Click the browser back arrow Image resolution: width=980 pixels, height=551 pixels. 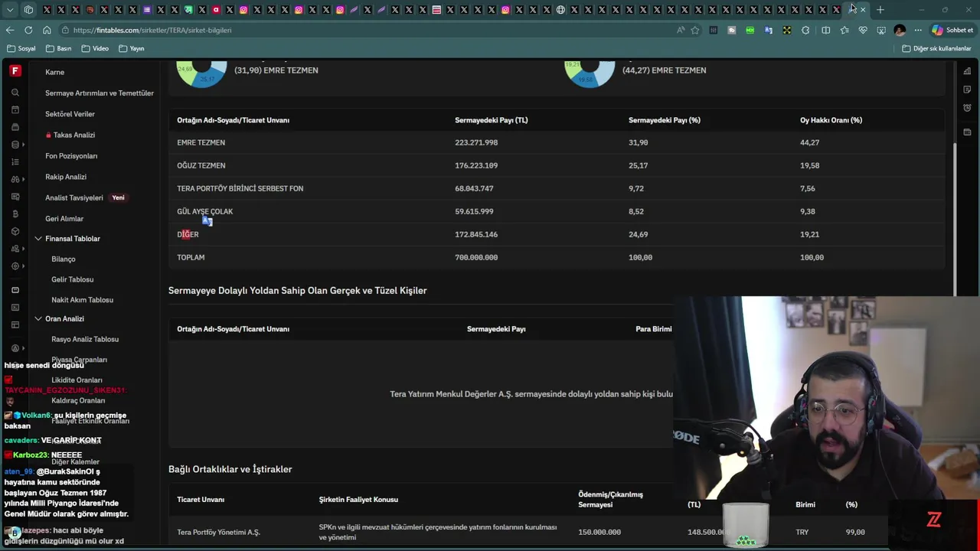(10, 30)
